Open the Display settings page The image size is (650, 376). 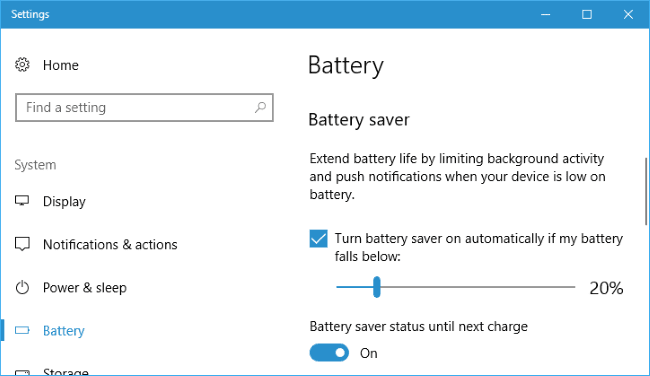click(x=64, y=201)
